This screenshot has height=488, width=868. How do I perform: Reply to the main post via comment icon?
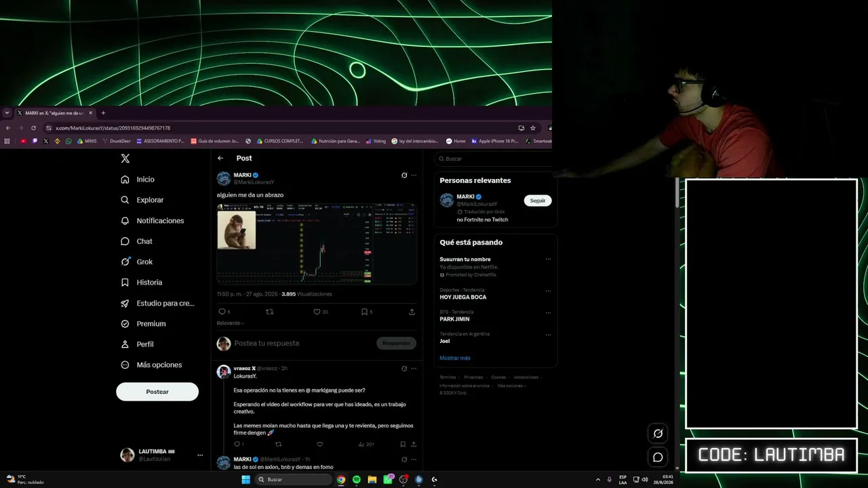pos(222,312)
